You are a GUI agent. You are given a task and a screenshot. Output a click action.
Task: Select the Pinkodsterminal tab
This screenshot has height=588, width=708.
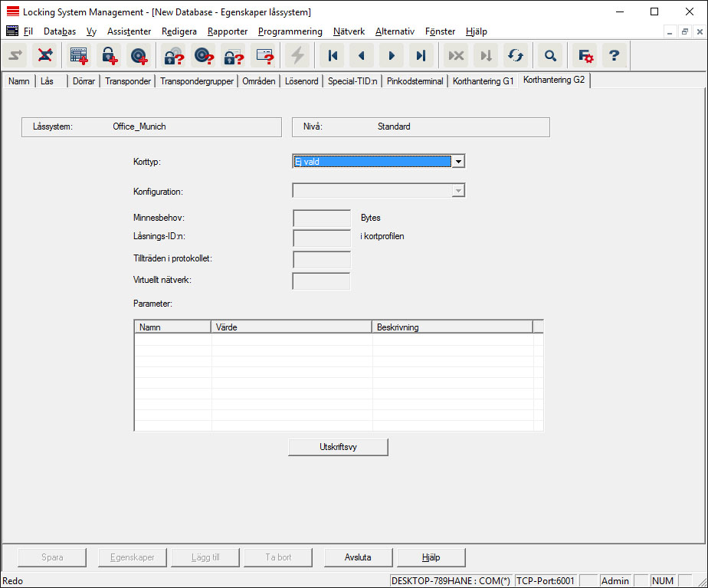tap(415, 81)
